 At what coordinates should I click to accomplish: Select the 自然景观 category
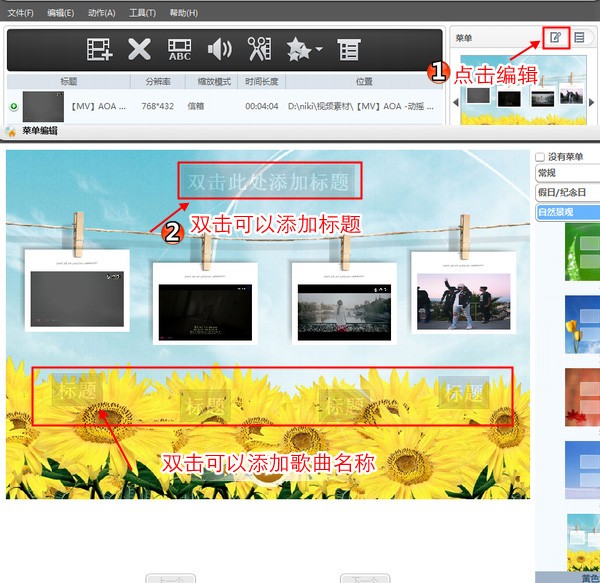[x=567, y=212]
